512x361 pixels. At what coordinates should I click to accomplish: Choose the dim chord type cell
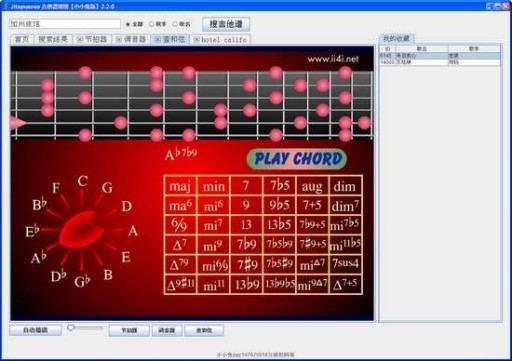point(345,186)
